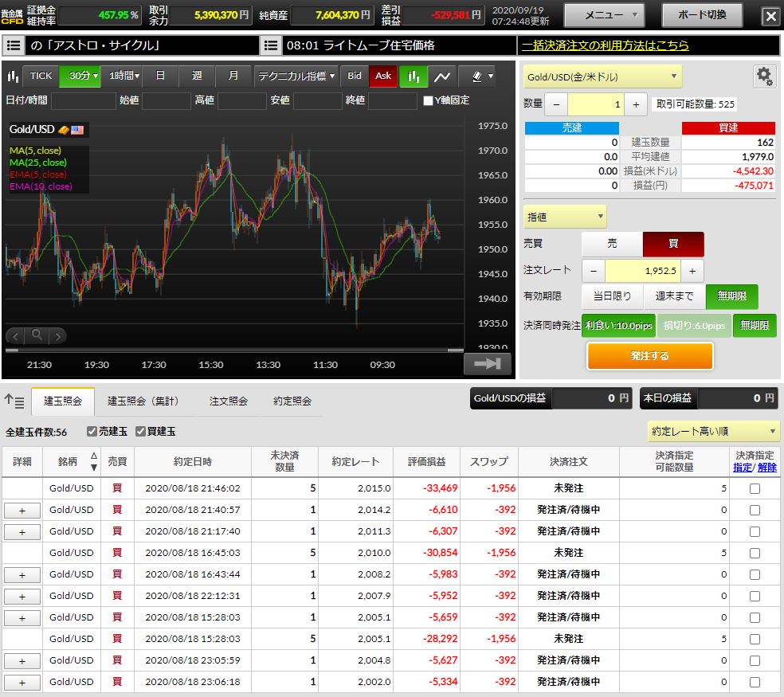Viewport: 784px width, 697px height.
Task: Click the 損切り:6.0pips stop-loss button
Action: click(694, 326)
